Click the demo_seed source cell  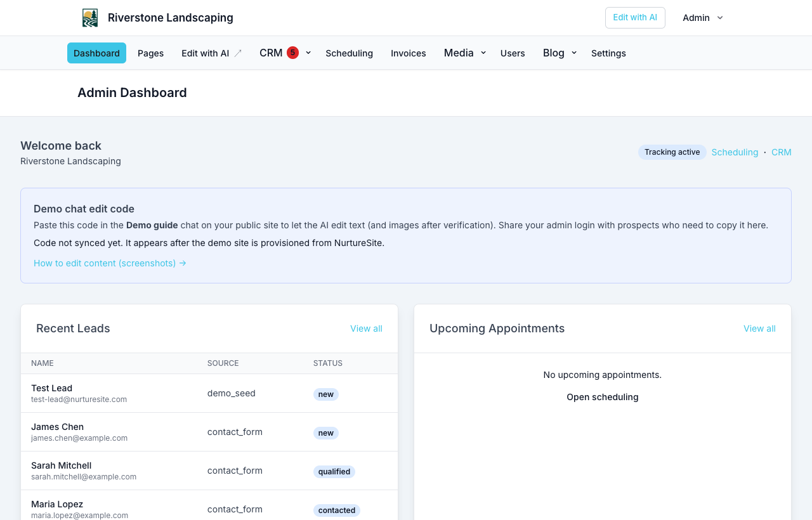click(232, 393)
